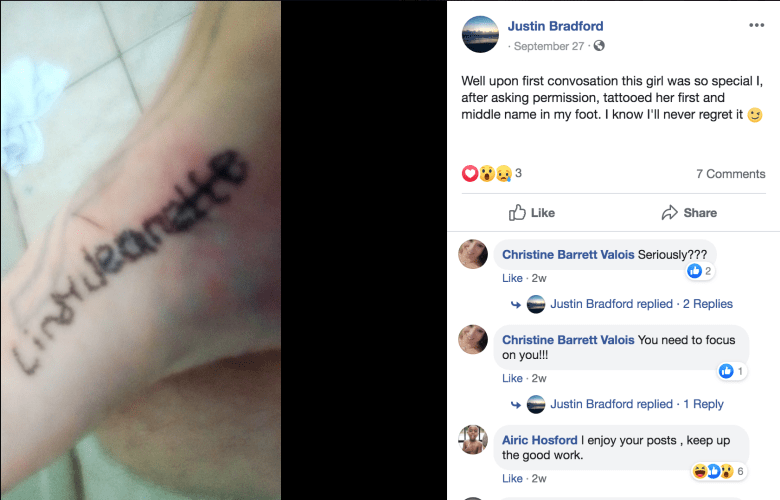Click the heart reaction icon on post
Viewport: 780px width, 500px height.
tap(470, 174)
